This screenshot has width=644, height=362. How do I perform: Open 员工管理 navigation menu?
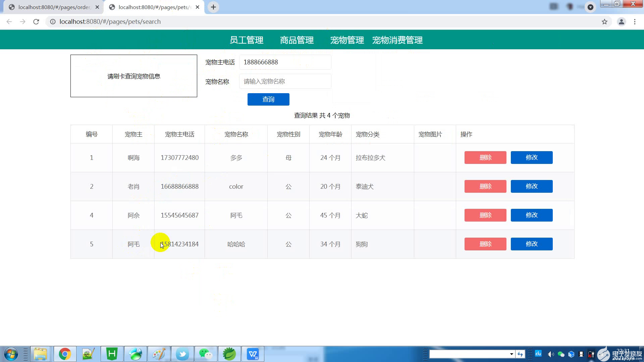247,40
